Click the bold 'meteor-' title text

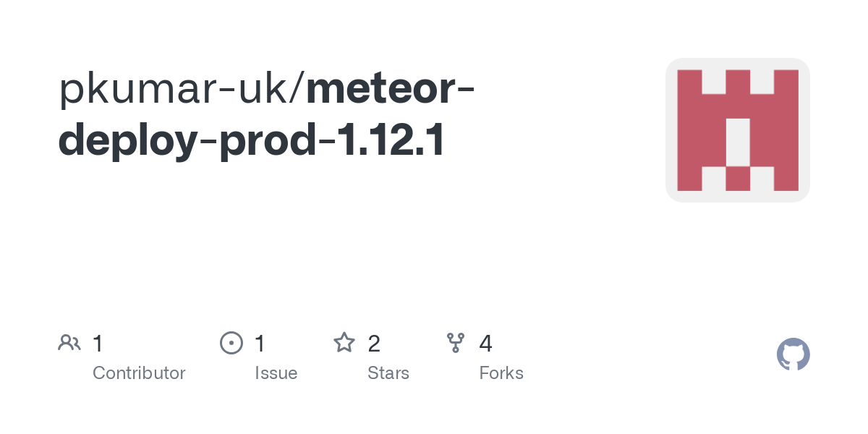pos(391,88)
